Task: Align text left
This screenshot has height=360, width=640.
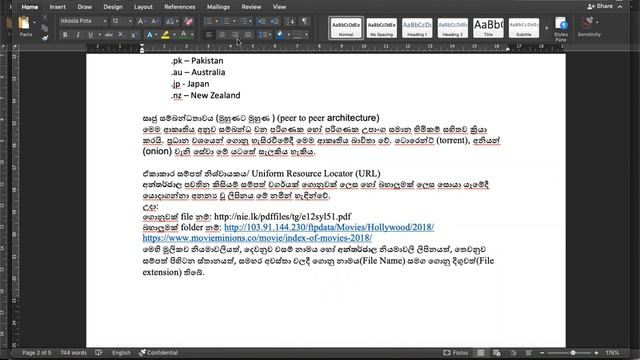Action: (209, 35)
